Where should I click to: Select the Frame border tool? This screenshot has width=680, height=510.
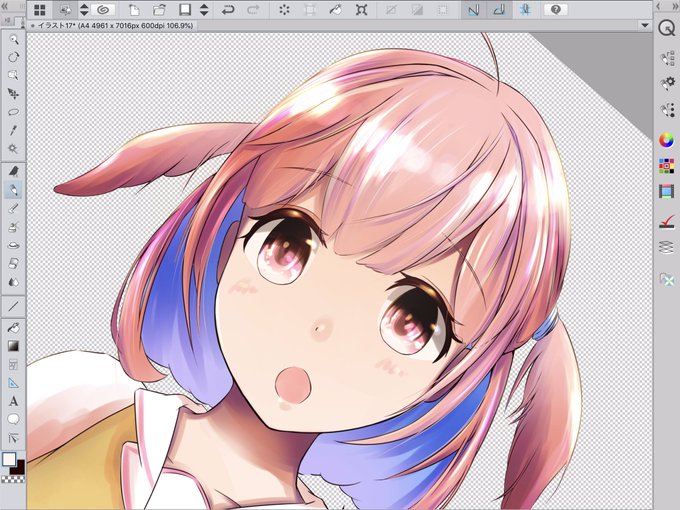click(x=13, y=365)
